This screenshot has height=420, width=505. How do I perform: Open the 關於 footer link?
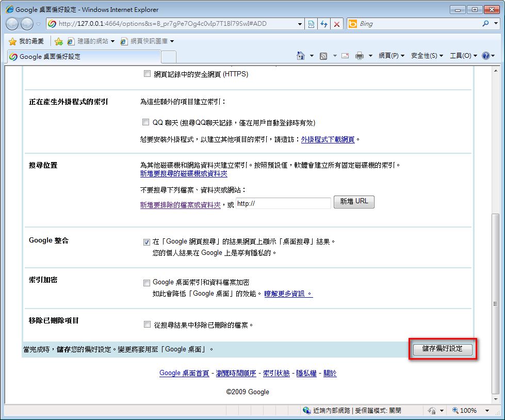coord(330,373)
